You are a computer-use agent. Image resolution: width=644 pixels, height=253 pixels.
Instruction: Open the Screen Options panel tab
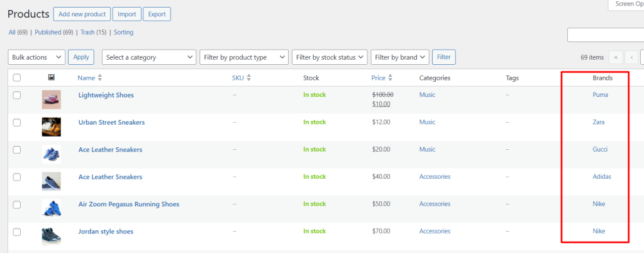tap(626, 4)
